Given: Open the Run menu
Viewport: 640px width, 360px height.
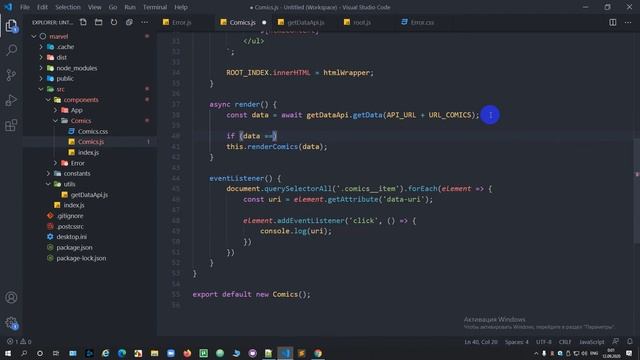Looking at the screenshot, I should pyautogui.click(x=130, y=7).
